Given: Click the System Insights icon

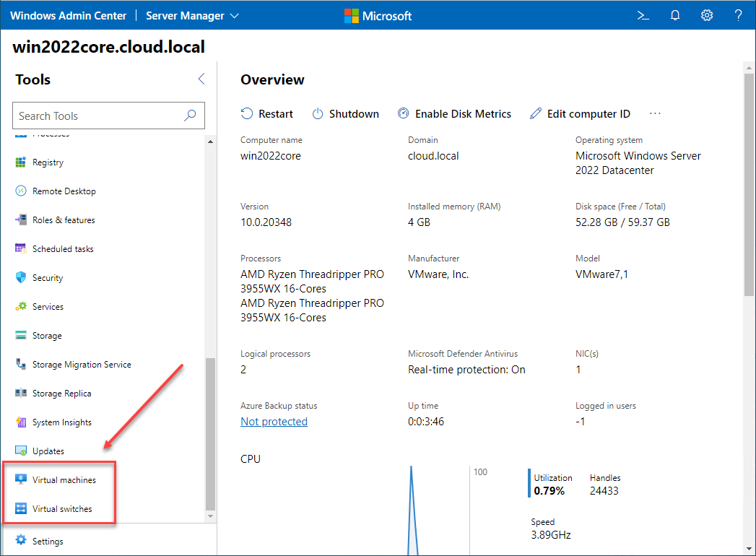Looking at the screenshot, I should pos(21,422).
